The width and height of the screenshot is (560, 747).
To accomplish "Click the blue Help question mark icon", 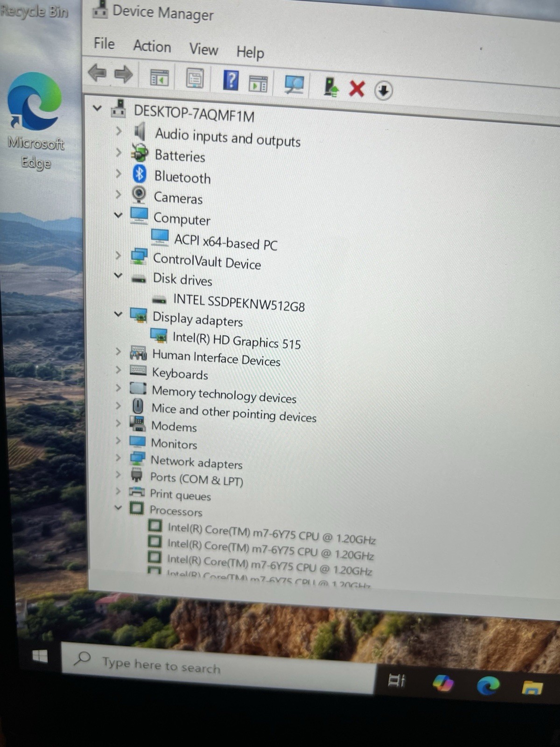I will tap(231, 80).
